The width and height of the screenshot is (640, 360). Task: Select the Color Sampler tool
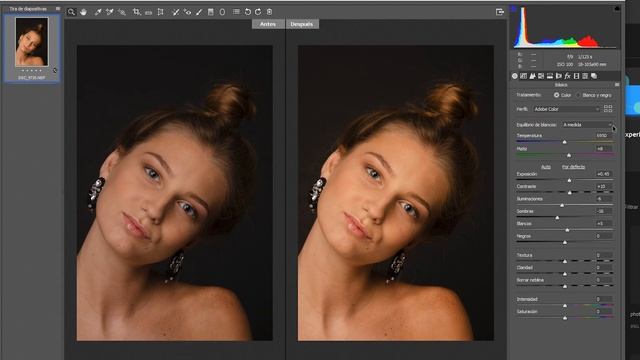tap(109, 12)
